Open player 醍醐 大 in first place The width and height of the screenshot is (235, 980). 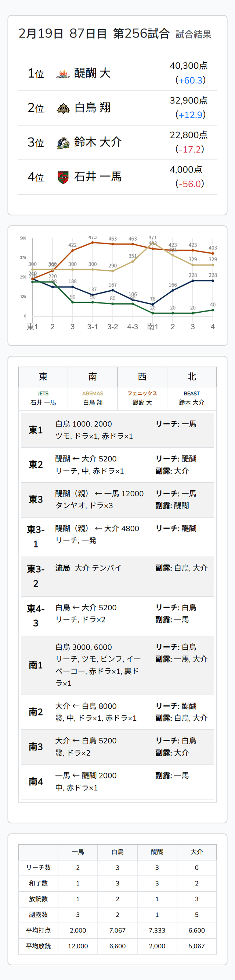[x=92, y=73]
